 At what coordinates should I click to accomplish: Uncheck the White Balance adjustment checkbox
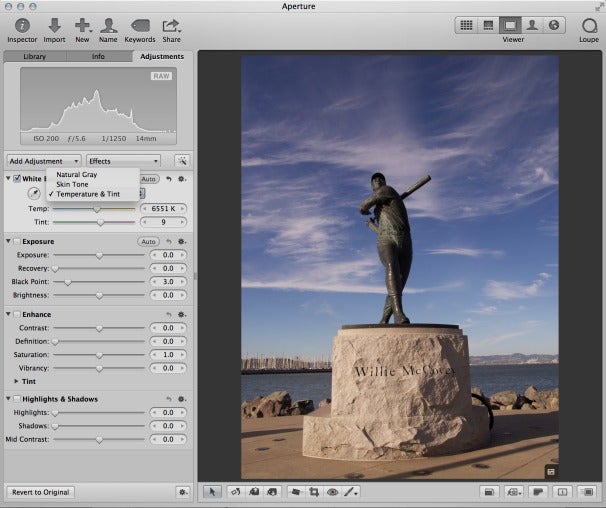coord(17,179)
